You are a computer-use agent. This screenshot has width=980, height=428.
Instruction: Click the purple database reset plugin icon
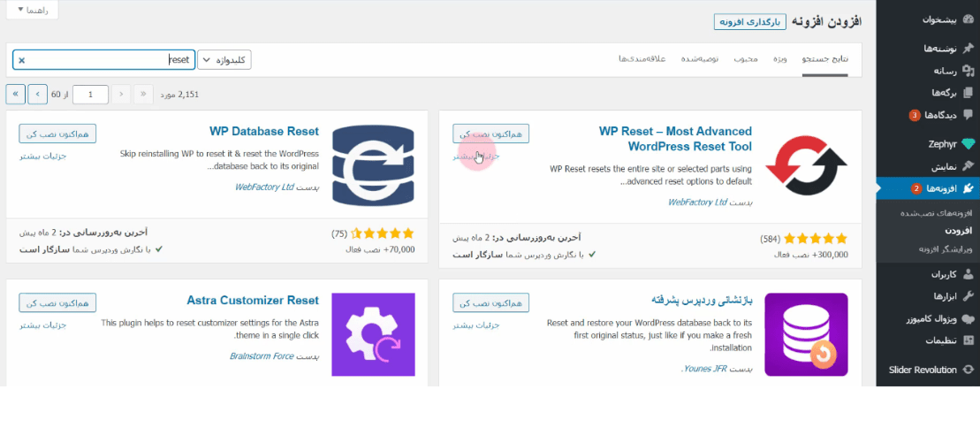tap(806, 334)
